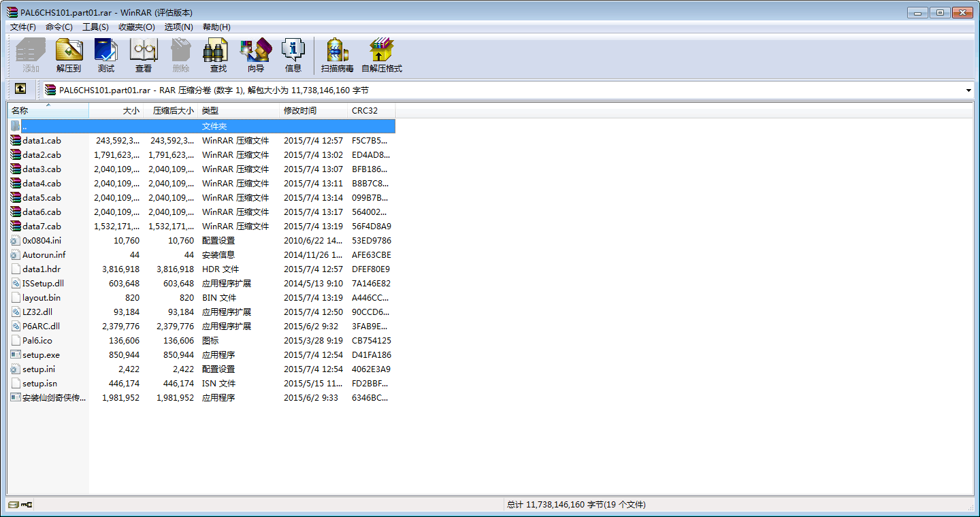Click the Autorun.inf file icon
980x517 pixels.
[x=16, y=254]
